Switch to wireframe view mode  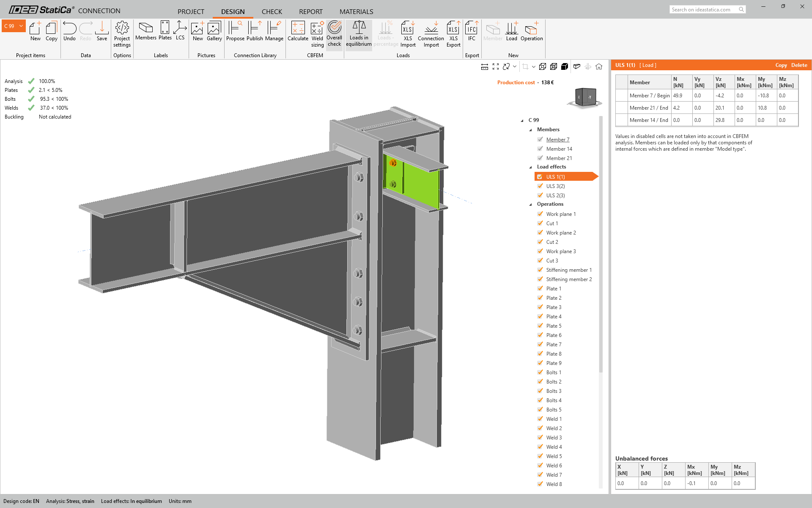tap(543, 66)
